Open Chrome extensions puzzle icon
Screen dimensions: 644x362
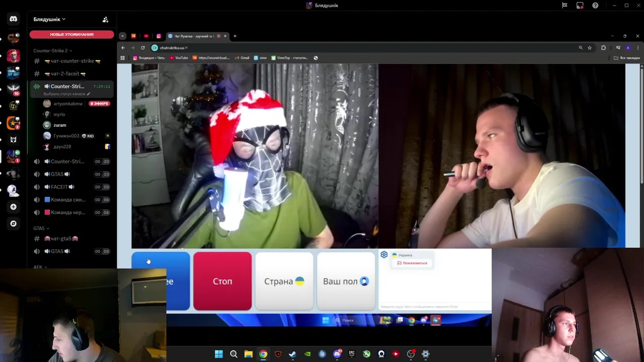603,48
